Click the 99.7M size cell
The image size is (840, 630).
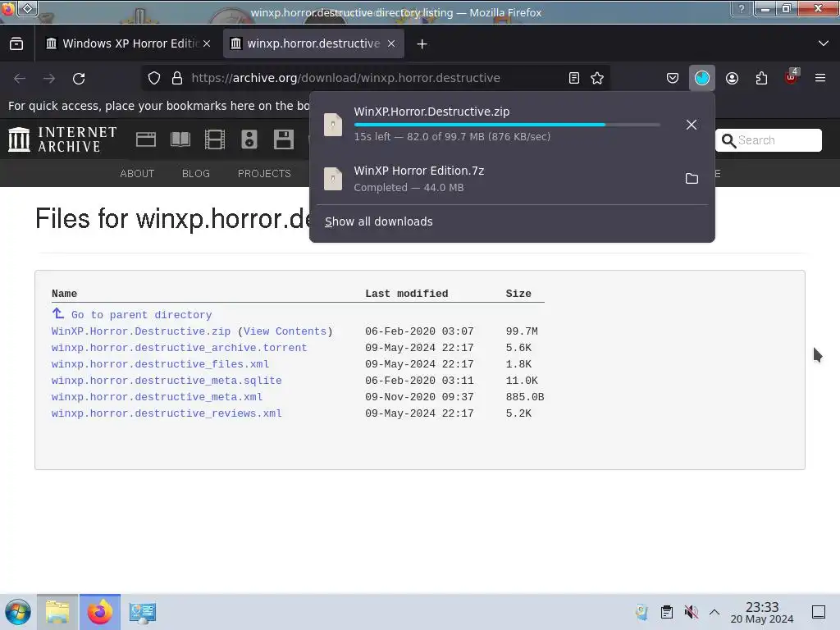[522, 331]
